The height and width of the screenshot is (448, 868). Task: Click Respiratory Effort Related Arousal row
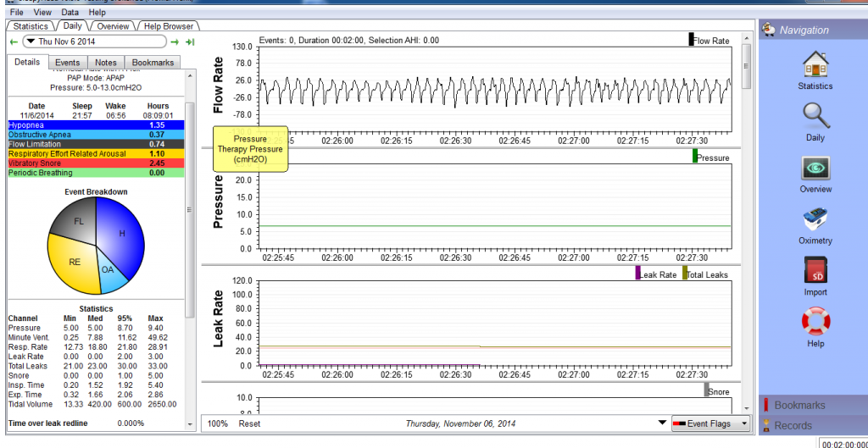point(95,153)
